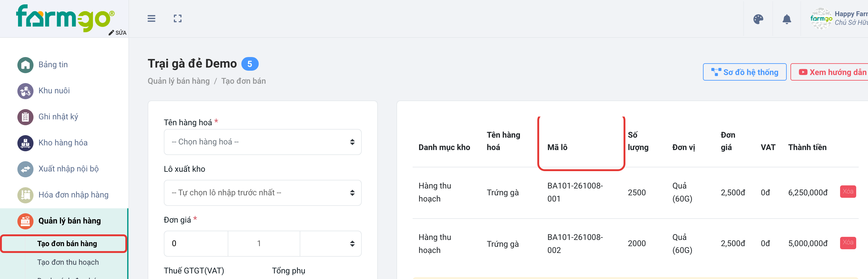Click the Danh mục kho column header

click(x=444, y=148)
